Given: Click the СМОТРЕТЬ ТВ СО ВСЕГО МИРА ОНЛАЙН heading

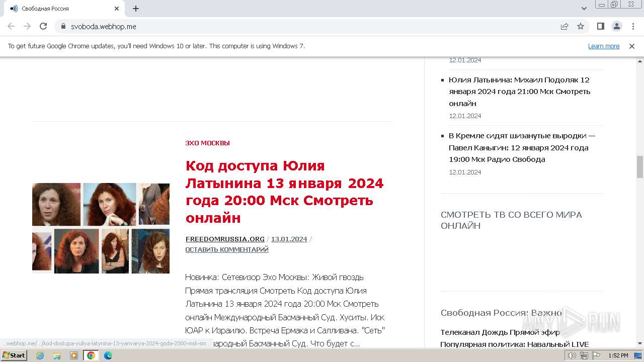Looking at the screenshot, I should [511, 220].
